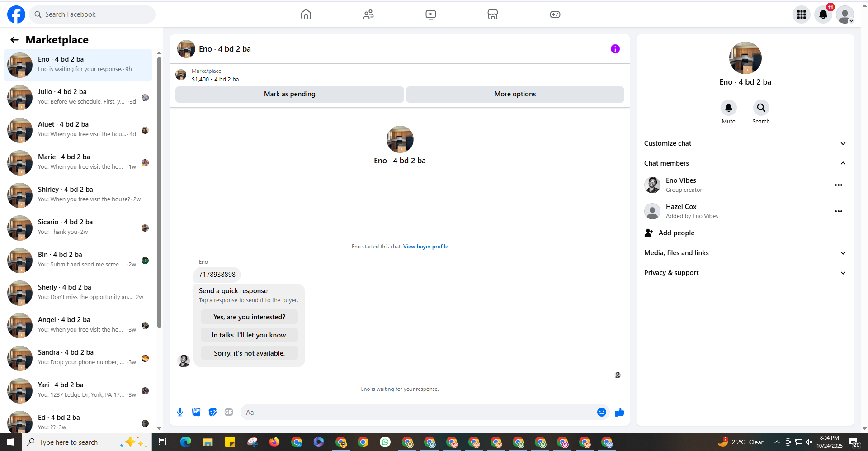Viewport: 868px width, 451px height.
Task: Expand Media, files and links
Action: point(745,253)
